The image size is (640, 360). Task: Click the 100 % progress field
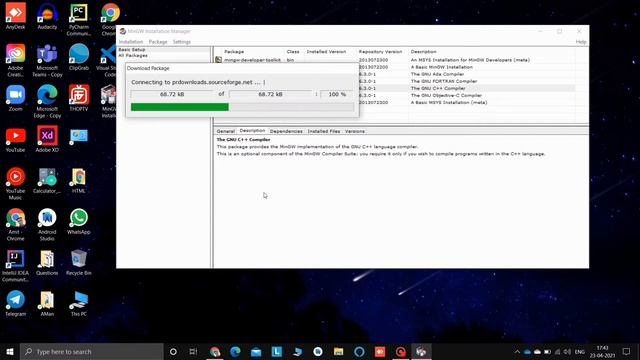click(x=337, y=94)
